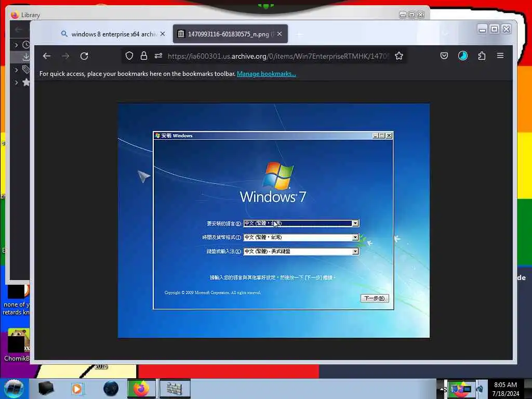Launch the media player taskbar icon

[x=77, y=389]
